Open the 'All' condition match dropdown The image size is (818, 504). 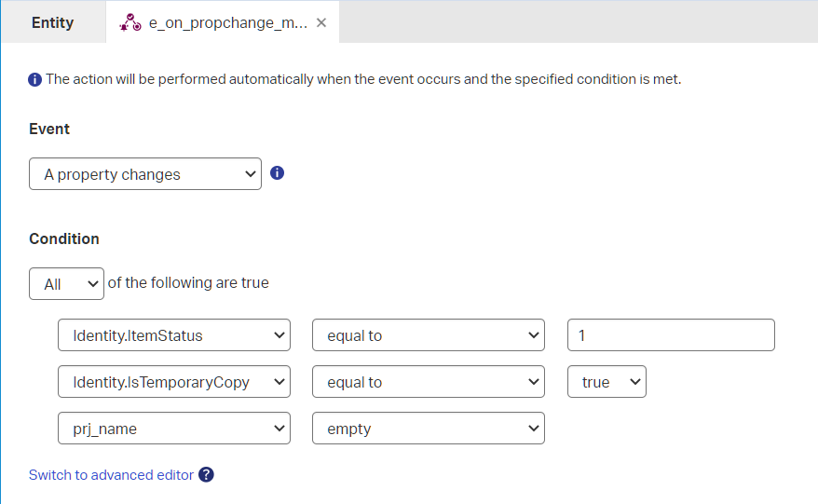click(x=66, y=284)
